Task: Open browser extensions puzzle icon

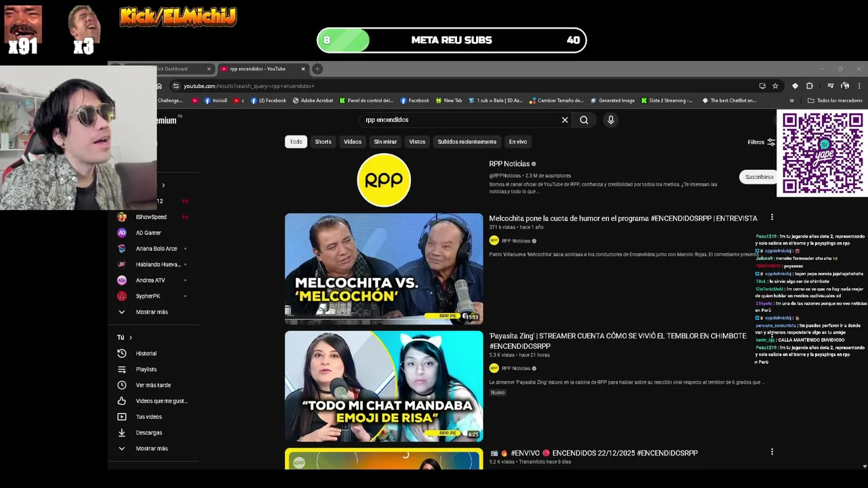Action: [x=809, y=86]
